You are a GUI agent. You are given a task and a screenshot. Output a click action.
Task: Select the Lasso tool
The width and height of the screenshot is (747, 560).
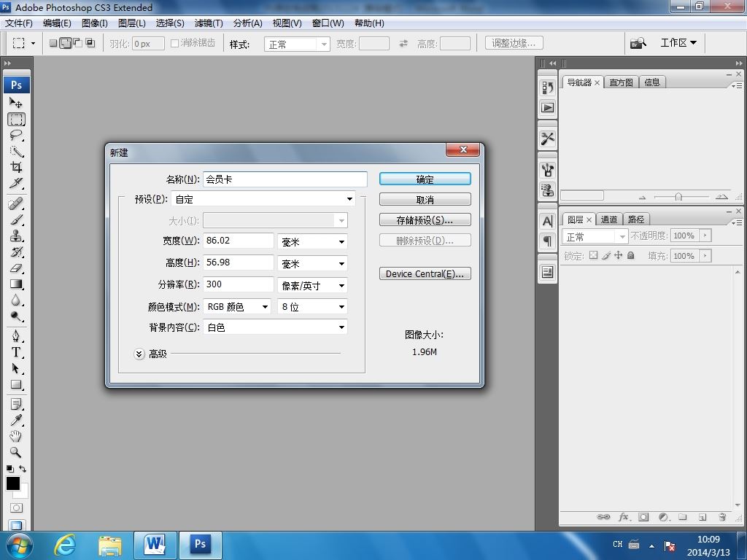click(16, 135)
